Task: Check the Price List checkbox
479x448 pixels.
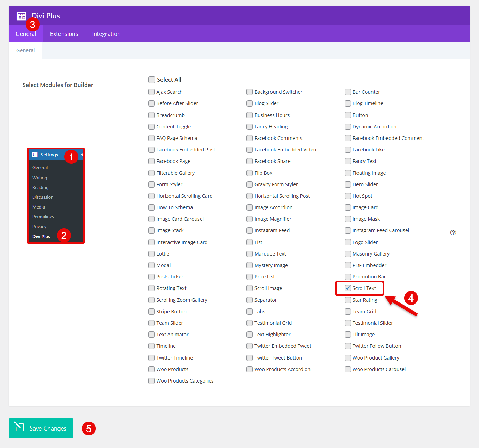Action: tap(250, 277)
